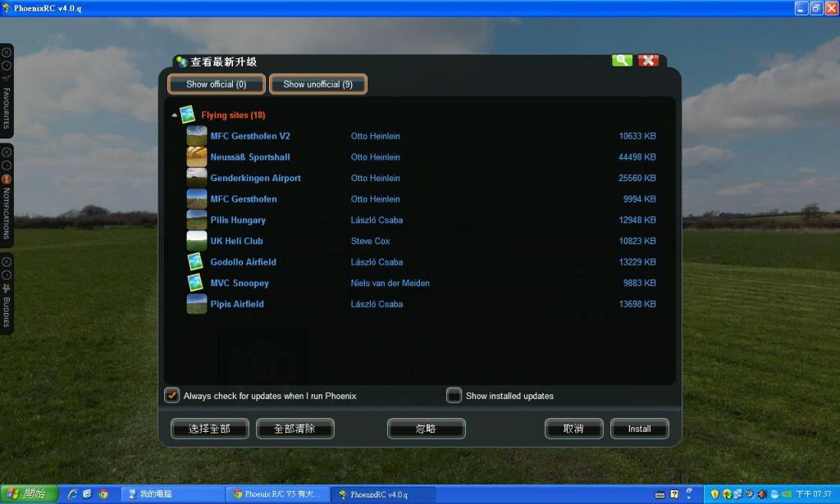Click author Steve Cox

tap(370, 241)
